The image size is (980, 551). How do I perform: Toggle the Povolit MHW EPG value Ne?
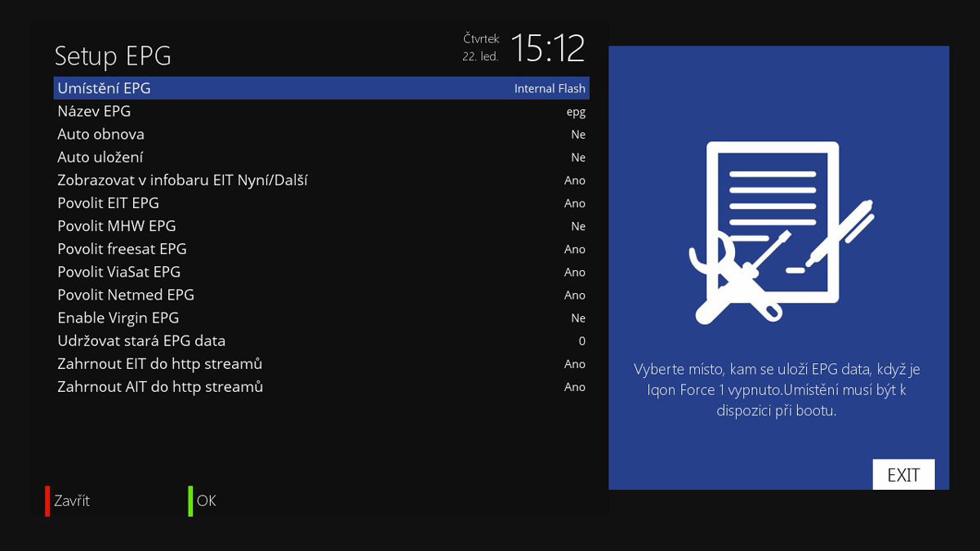(x=578, y=226)
